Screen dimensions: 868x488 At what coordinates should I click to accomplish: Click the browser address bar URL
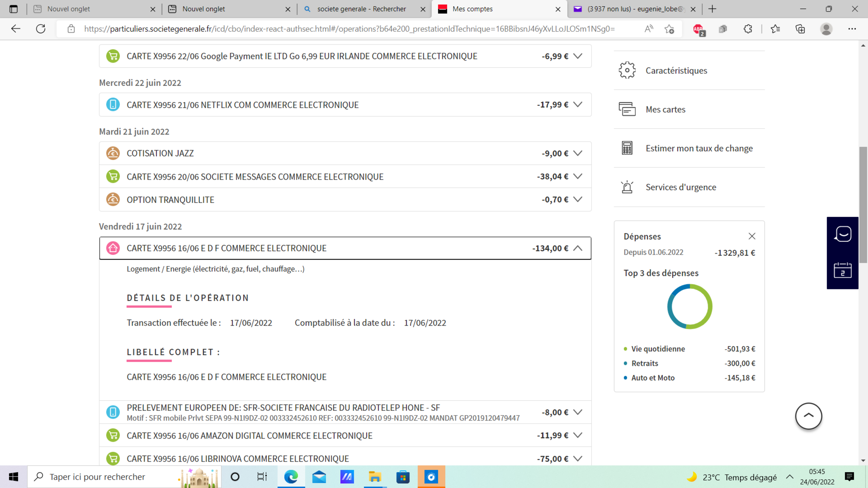tap(349, 29)
